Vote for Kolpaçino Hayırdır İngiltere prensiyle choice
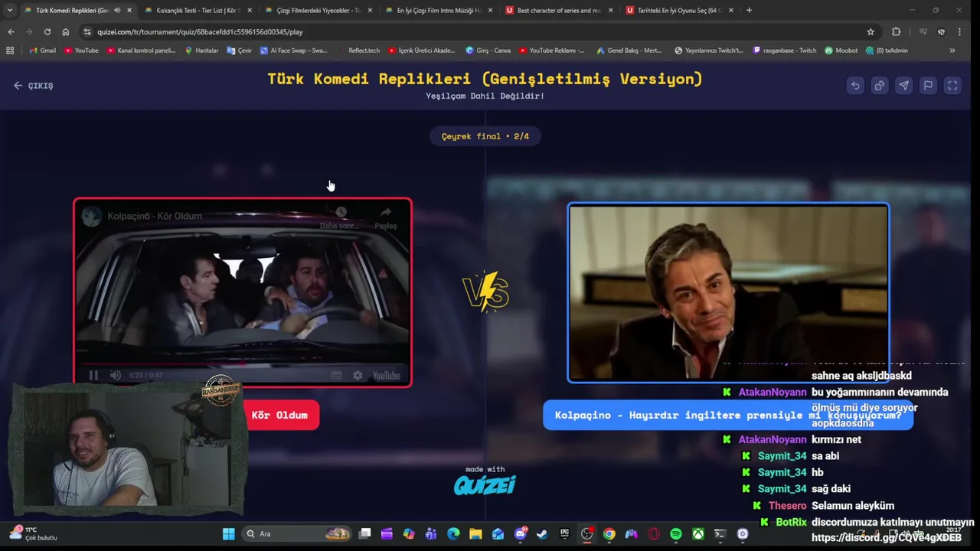This screenshot has height=551, width=980. tap(728, 415)
